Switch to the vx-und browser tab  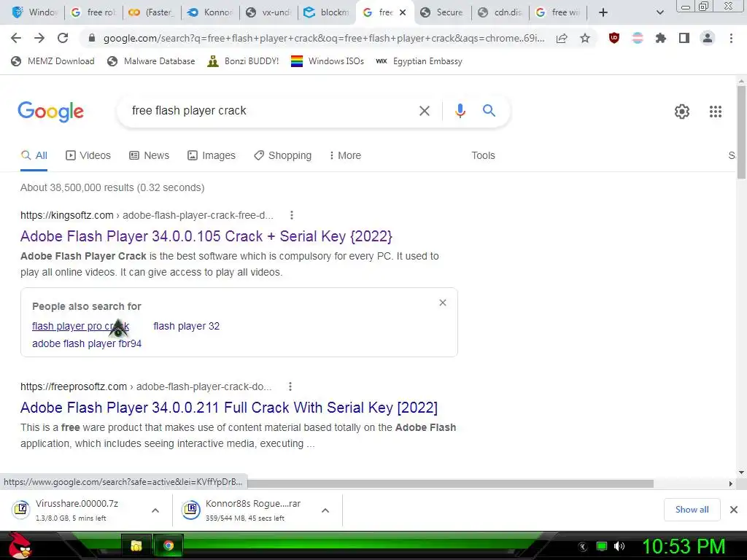click(268, 12)
